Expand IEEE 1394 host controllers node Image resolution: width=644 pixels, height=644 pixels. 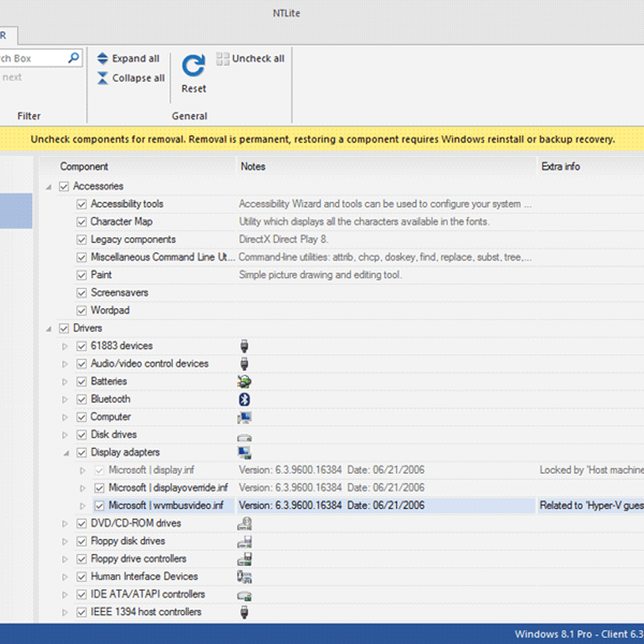click(65, 612)
